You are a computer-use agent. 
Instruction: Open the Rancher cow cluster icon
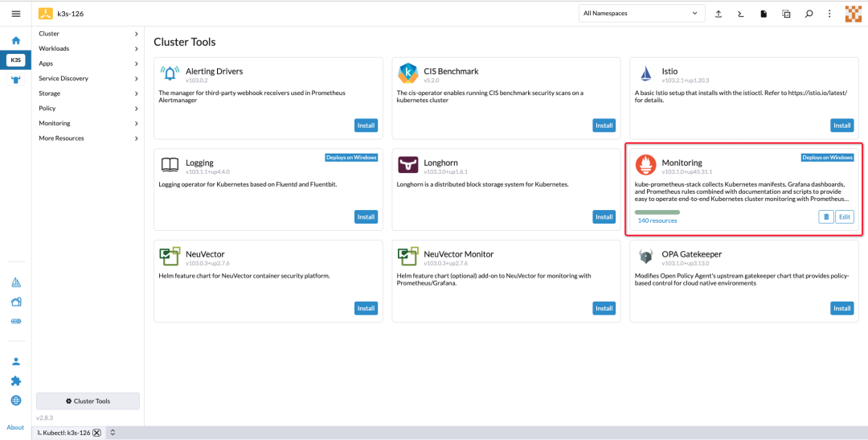tap(16, 80)
